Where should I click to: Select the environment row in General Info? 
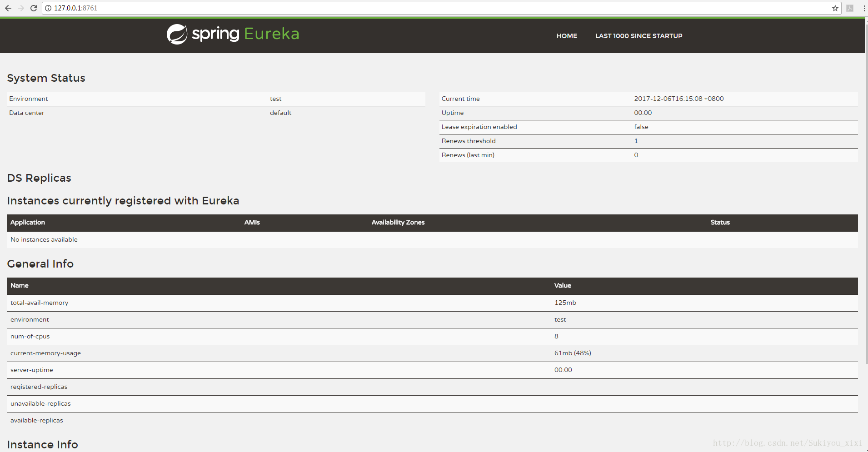[432, 320]
